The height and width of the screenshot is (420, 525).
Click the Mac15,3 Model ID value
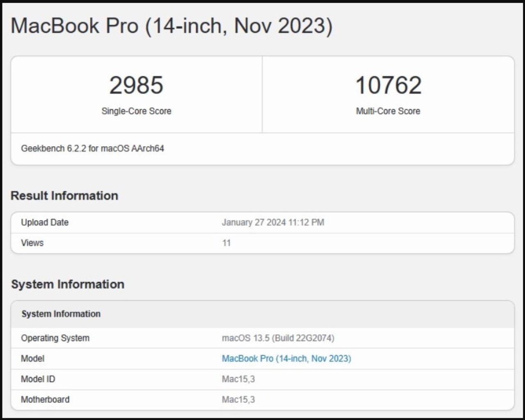pyautogui.click(x=238, y=379)
